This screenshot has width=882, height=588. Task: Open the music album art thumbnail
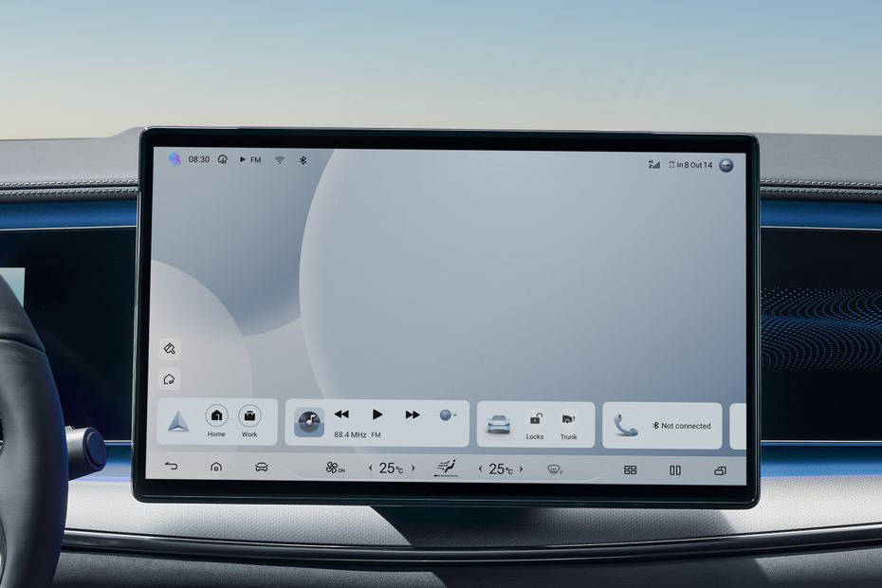(309, 422)
